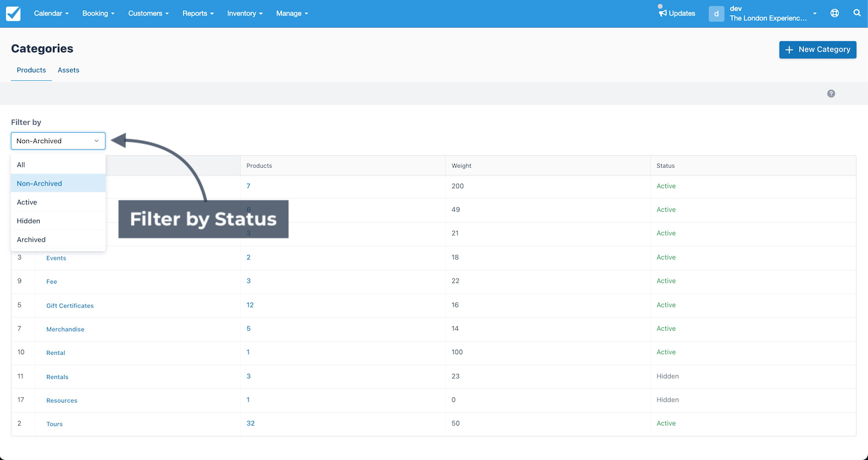
Task: Click the Categories page heading
Action: click(42, 48)
